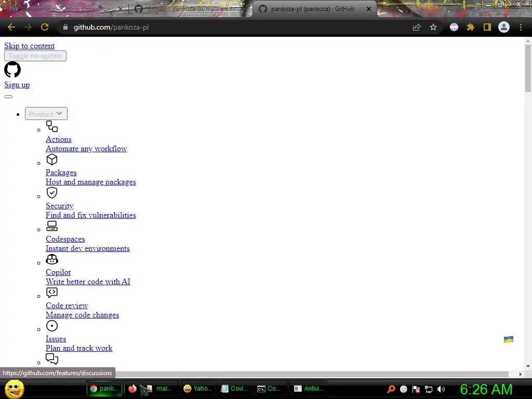This screenshot has width=532, height=399.
Task: Click the Codespaces computer icon
Action: click(52, 226)
